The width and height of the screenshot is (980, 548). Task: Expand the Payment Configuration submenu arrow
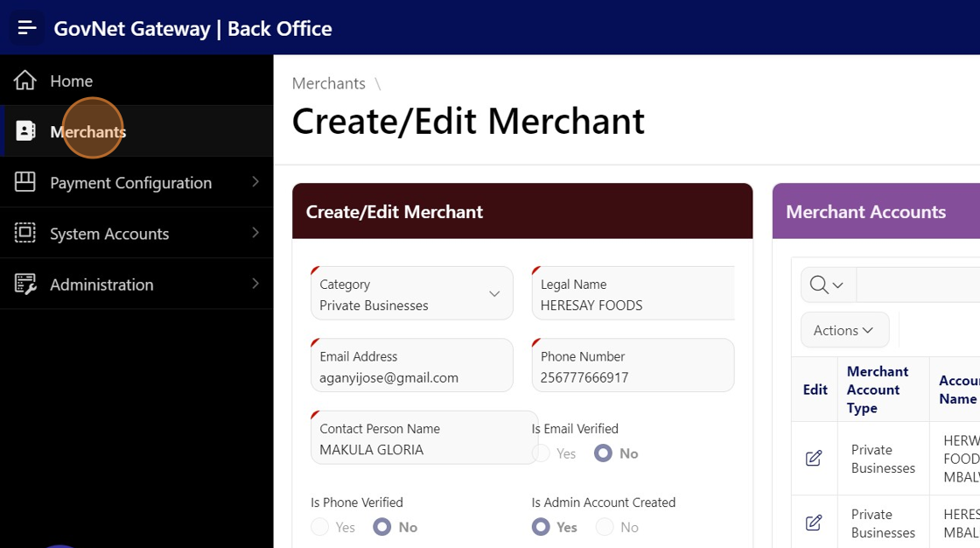[x=255, y=182]
